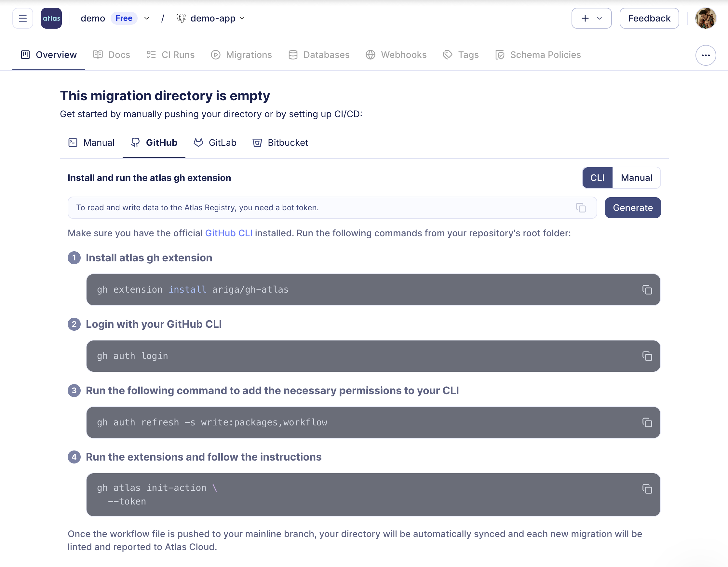Expand the demo organization dropdown
The image size is (728, 567).
pos(147,18)
